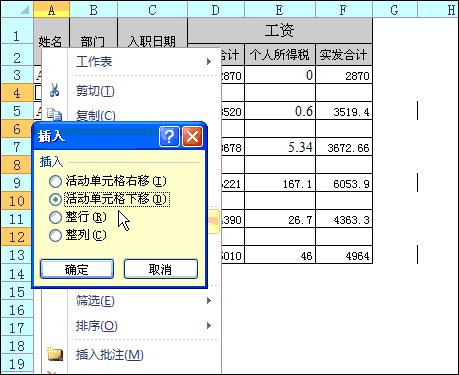Click the 确定 button in Insert dialog
Image resolution: width=459 pixels, height=375 pixels.
point(77,269)
